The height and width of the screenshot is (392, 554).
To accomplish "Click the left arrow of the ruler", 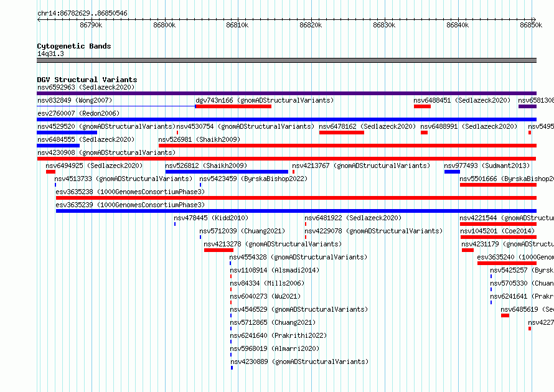I will tap(39, 20).
